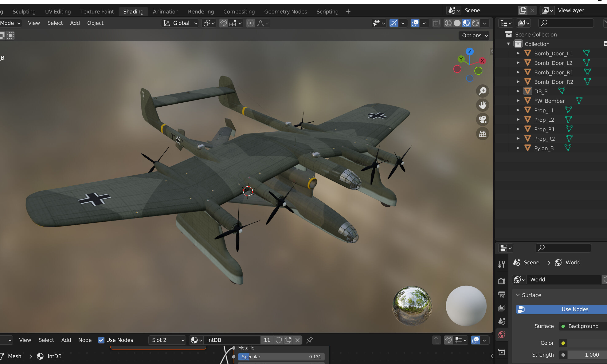Adjust Specular slider on node
The image size is (607, 364).
281,357
